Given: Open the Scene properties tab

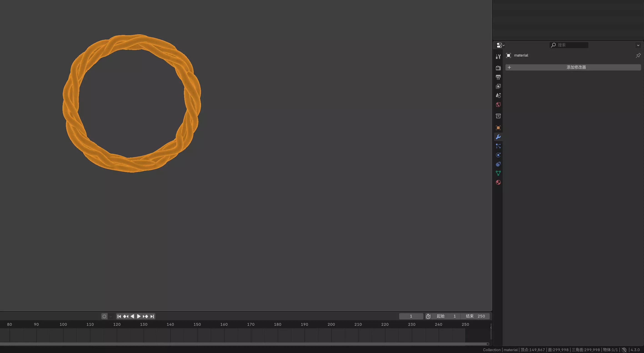Looking at the screenshot, I should point(498,95).
